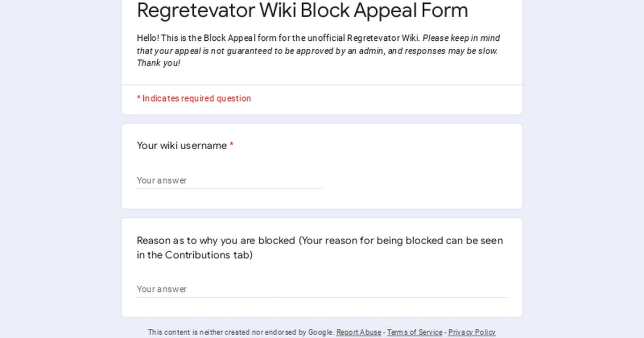Click the 'Thank you!' line in the description
The width and height of the screenshot is (644, 338).
click(x=158, y=63)
